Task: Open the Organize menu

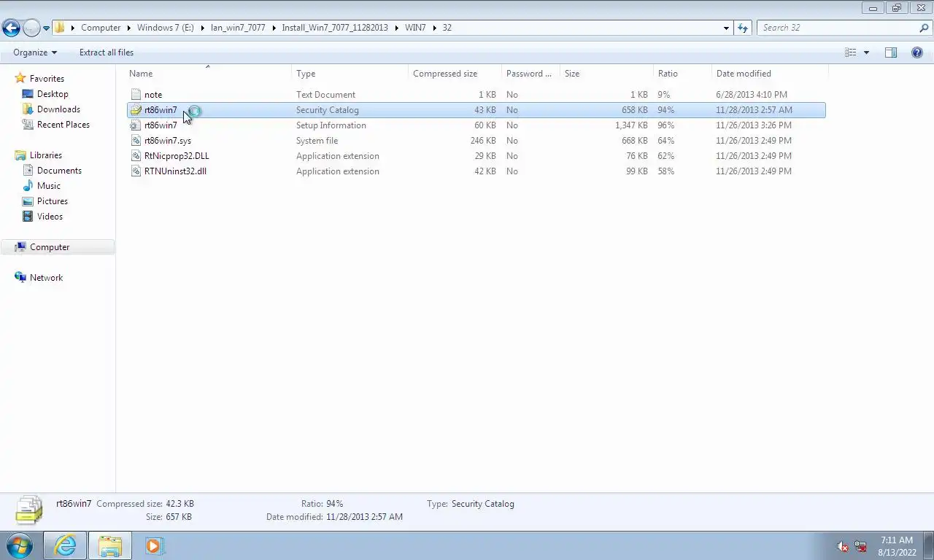Action: [x=35, y=52]
